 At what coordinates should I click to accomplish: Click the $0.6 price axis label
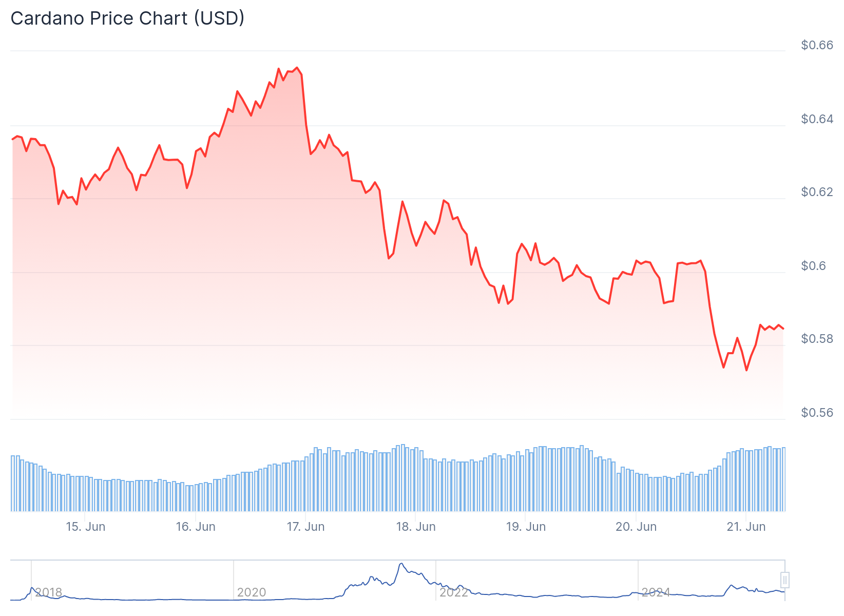coord(813,266)
